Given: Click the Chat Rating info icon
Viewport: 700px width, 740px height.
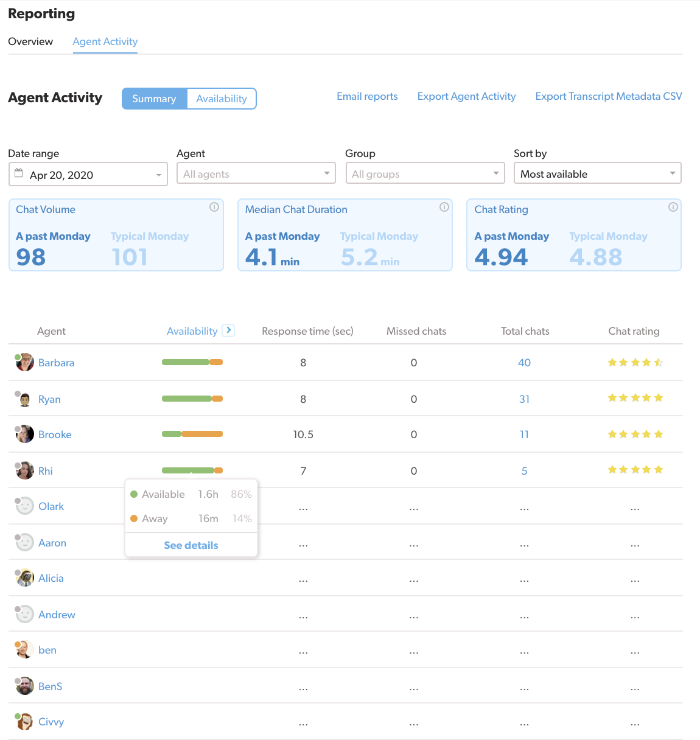Looking at the screenshot, I should click(673, 207).
